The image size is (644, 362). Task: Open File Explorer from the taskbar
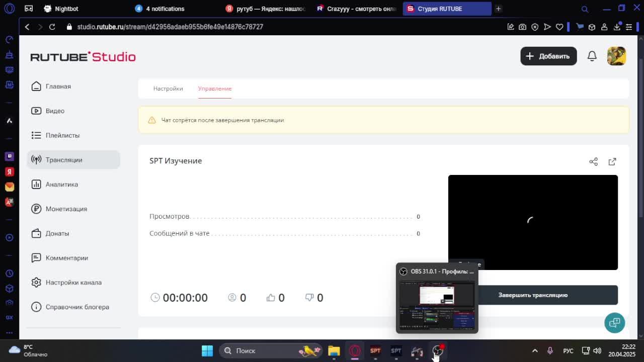334,351
